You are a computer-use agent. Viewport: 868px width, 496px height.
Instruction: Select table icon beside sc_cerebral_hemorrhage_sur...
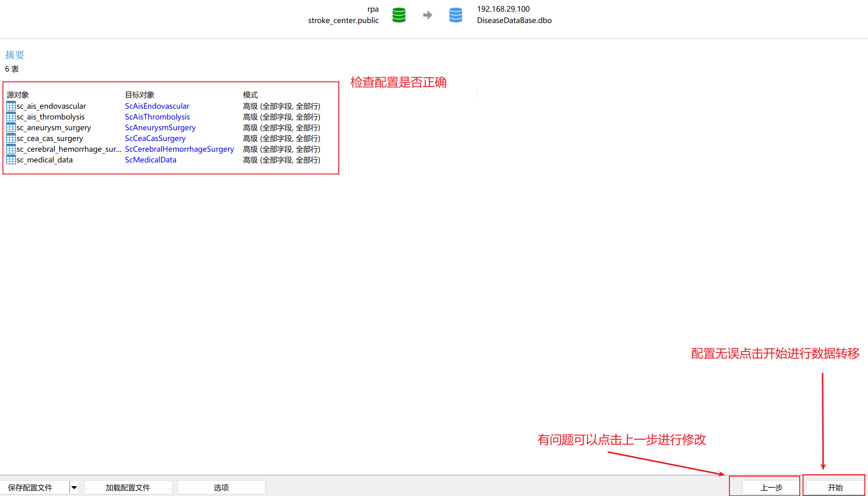tap(11, 149)
